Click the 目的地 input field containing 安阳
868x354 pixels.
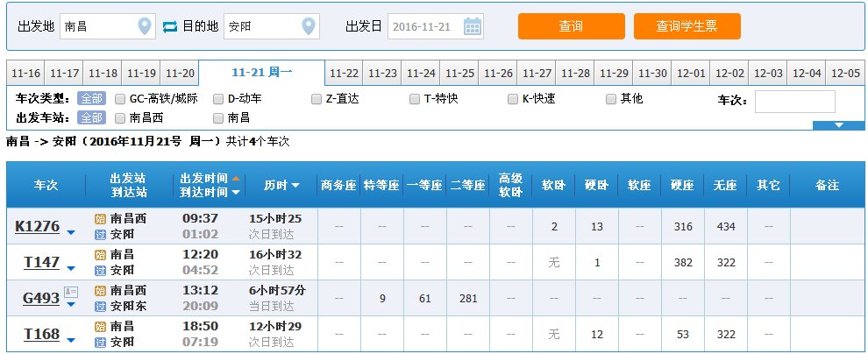click(272, 26)
